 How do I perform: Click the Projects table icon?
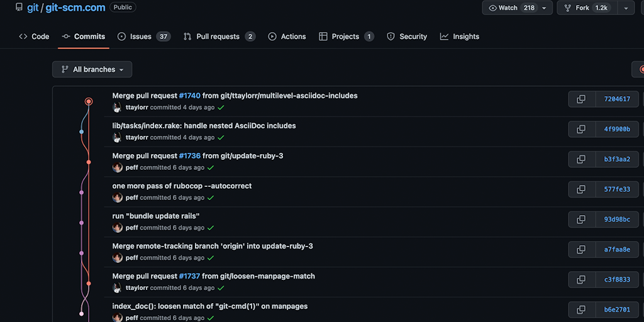pos(323,36)
